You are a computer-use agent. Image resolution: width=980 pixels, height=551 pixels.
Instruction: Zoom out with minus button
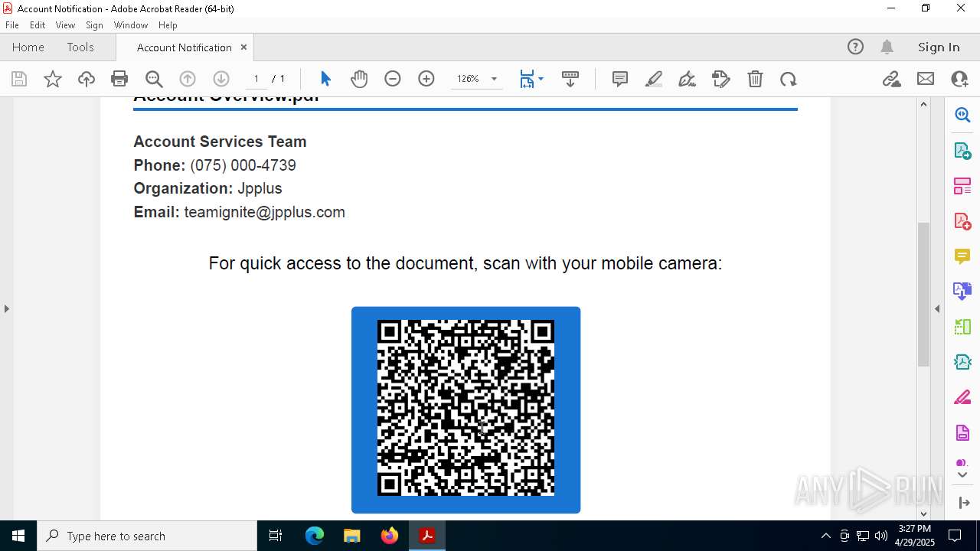[393, 79]
